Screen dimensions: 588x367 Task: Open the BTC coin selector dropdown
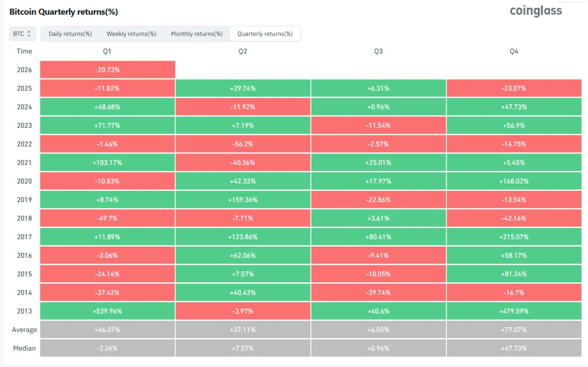(22, 34)
